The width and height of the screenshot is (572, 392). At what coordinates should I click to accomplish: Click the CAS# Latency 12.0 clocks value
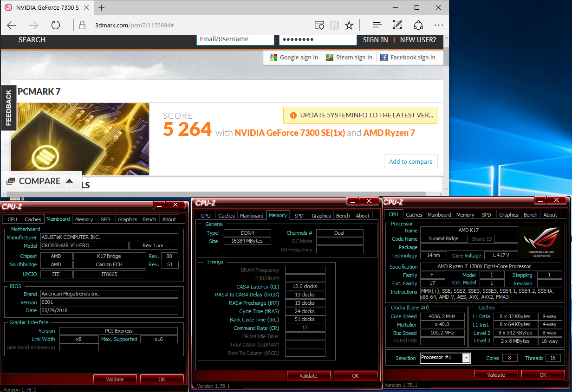pyautogui.click(x=305, y=287)
